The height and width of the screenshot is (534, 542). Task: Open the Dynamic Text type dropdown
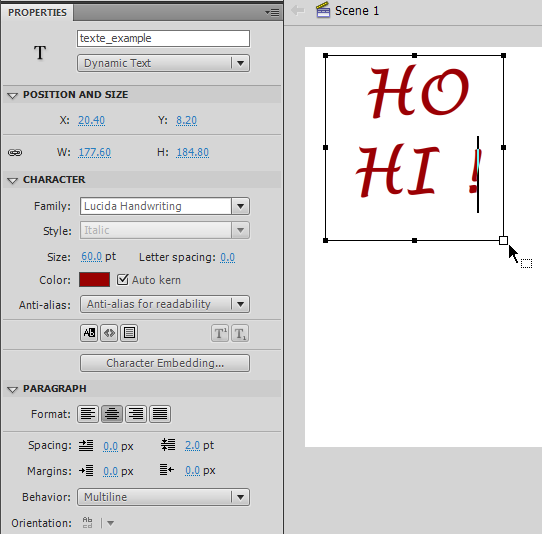coord(163,63)
